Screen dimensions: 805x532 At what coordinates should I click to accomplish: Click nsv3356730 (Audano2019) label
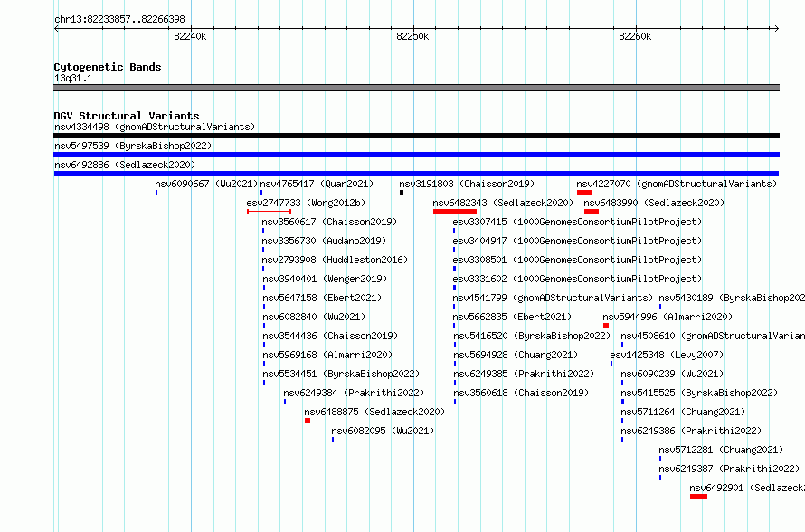tap(324, 241)
